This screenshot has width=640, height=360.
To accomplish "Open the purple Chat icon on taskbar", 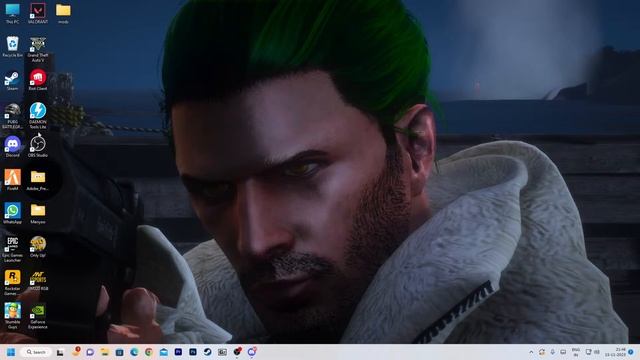I will click(90, 352).
